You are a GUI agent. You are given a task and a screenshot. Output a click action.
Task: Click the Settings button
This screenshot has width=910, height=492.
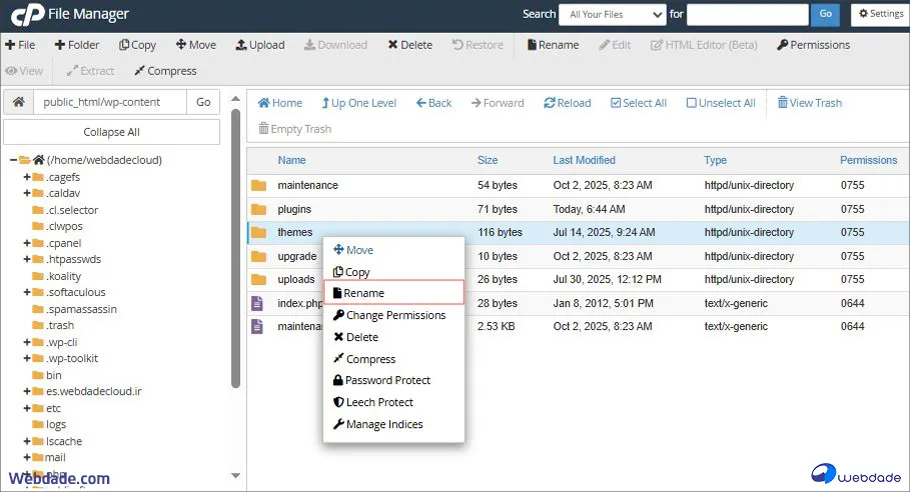click(878, 14)
